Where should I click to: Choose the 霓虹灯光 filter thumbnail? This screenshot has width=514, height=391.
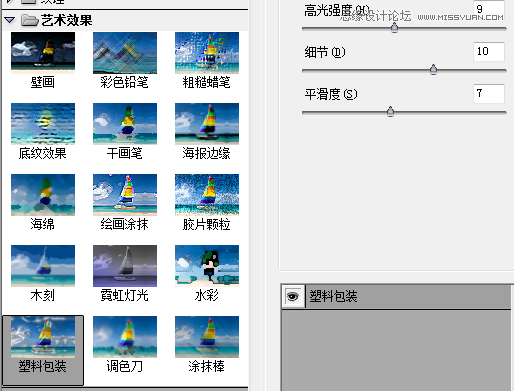(x=125, y=266)
